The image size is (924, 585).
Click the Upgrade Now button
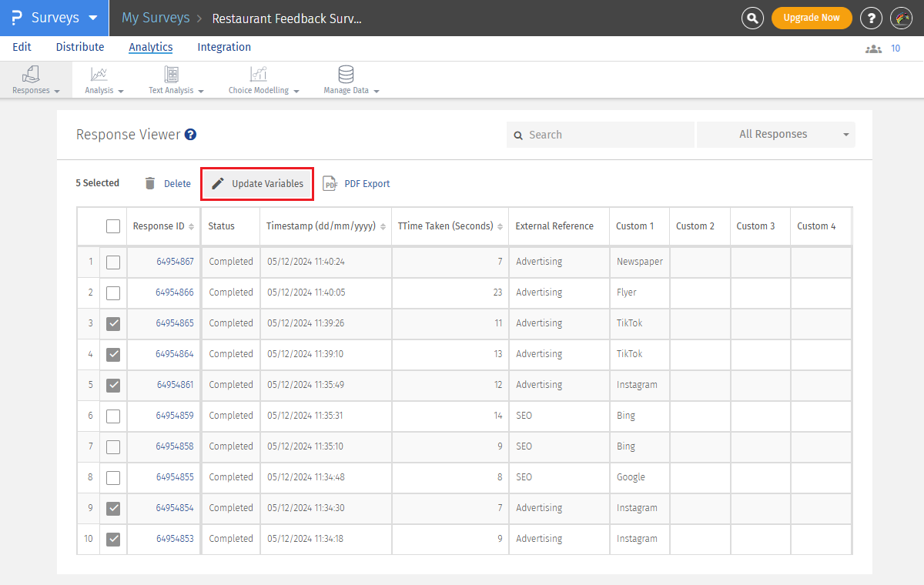(812, 18)
